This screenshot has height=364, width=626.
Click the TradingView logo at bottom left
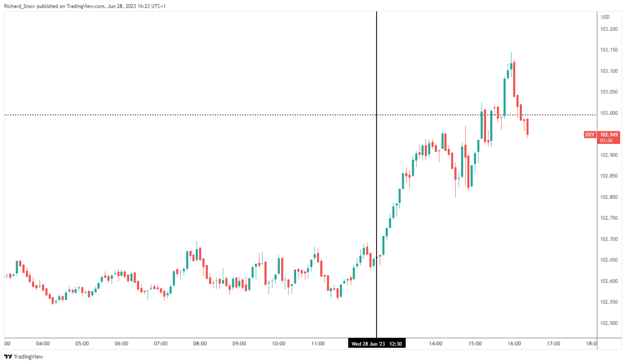tap(24, 357)
